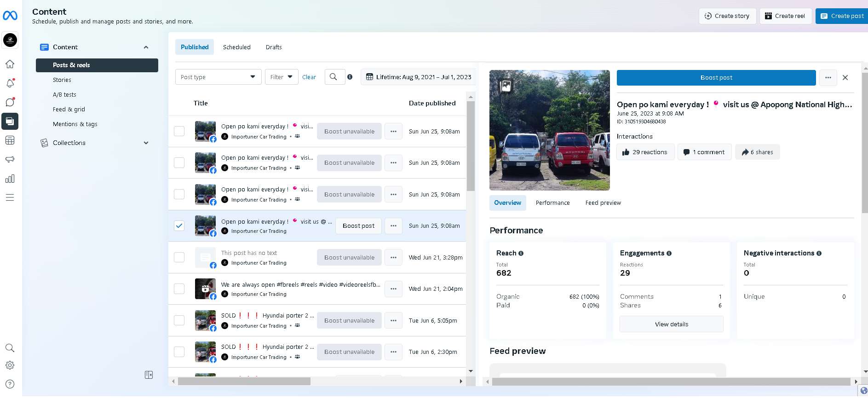Open more options beside panel Boost post
Image resolution: width=868 pixels, height=399 pixels.
pos(828,78)
